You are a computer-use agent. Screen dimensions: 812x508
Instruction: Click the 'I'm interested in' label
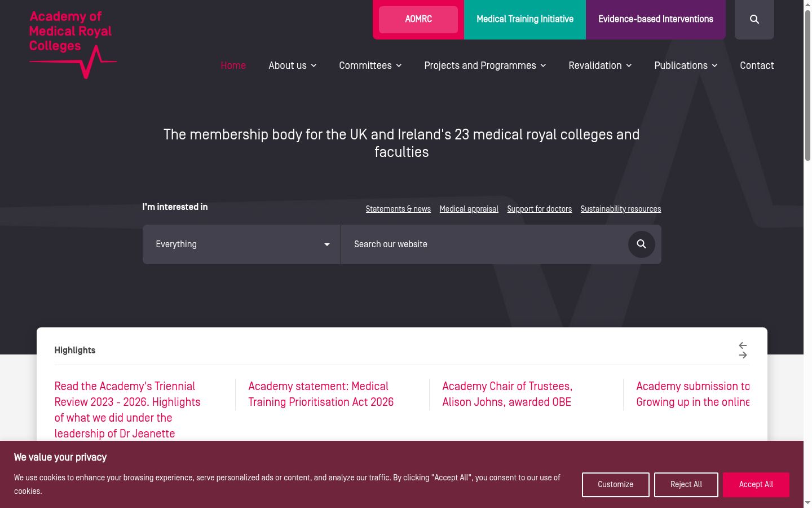pos(175,207)
